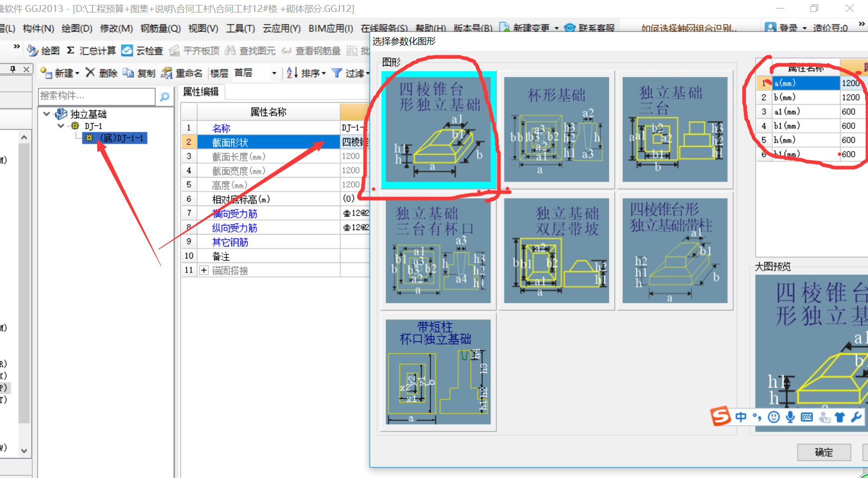Open the 构件(N) menu

(x=38, y=28)
